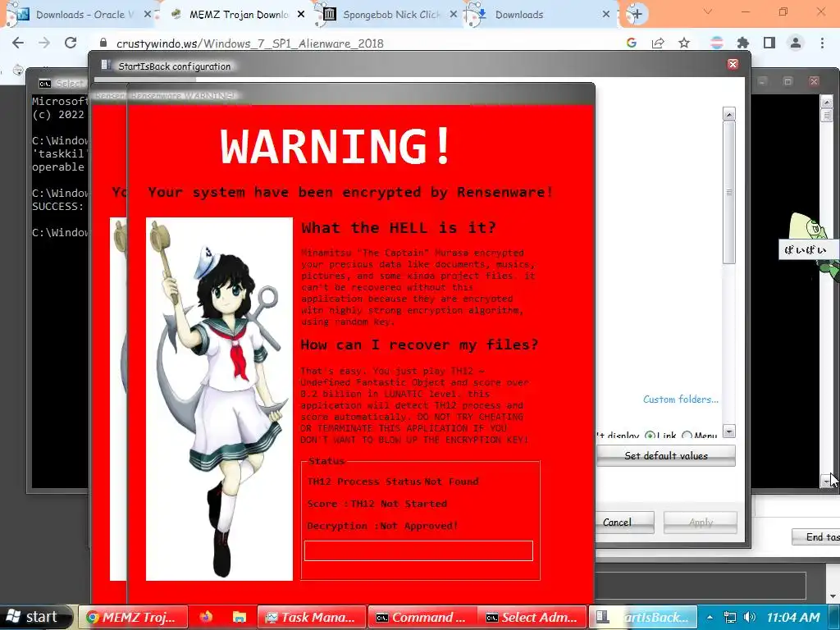Image resolution: width=840 pixels, height=630 pixels.
Task: Close the Spongebob Nick tab
Action: coord(453,15)
